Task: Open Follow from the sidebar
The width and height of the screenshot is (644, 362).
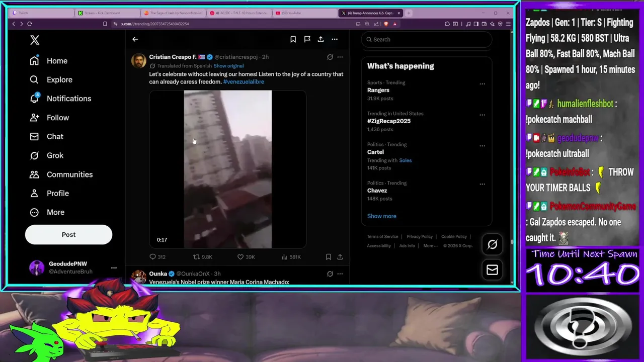Action: coord(49,118)
